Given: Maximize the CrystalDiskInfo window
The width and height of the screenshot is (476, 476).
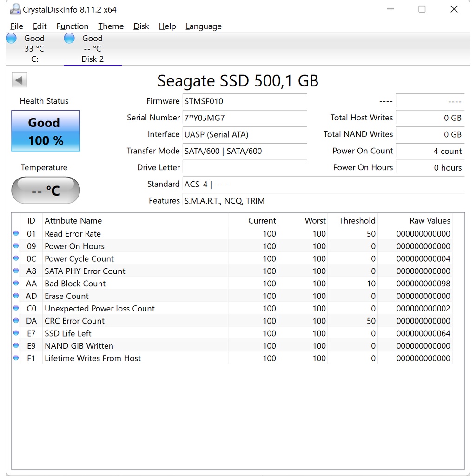Looking at the screenshot, I should coord(422,9).
